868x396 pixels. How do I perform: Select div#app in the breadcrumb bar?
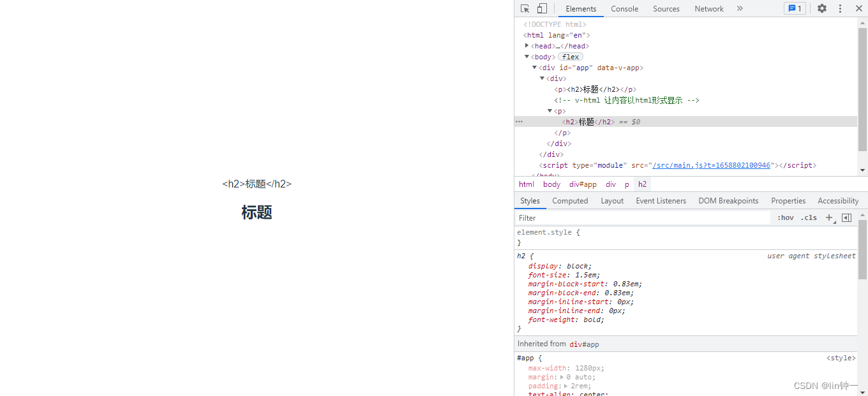[x=583, y=184]
